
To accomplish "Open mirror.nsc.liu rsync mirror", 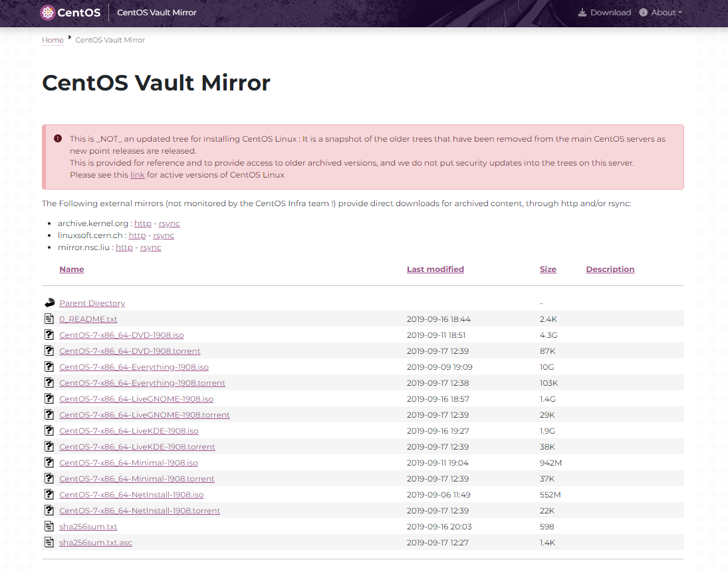I will [150, 247].
